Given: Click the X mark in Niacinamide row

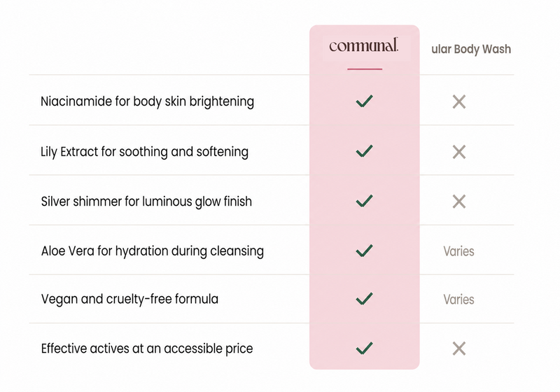Looking at the screenshot, I should 459,101.
